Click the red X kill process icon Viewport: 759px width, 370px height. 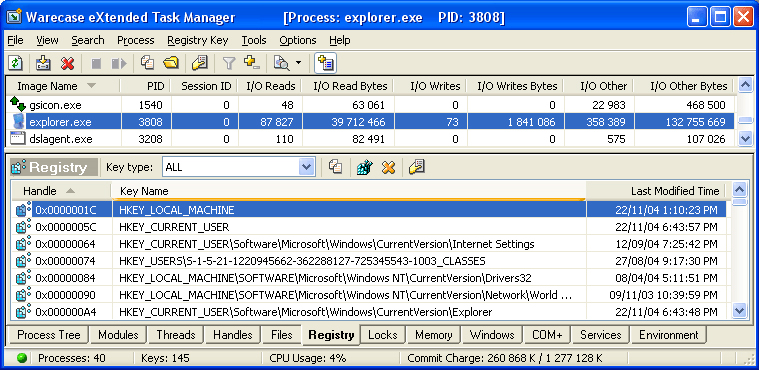pyautogui.click(x=67, y=63)
